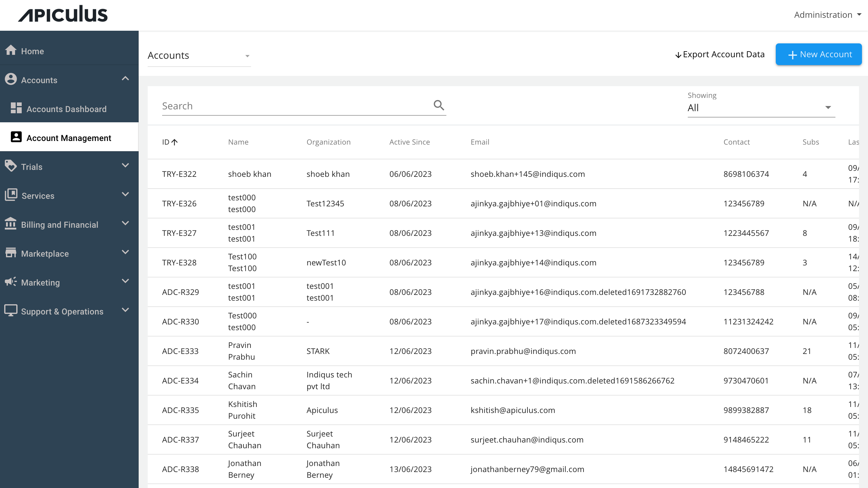Click the Apiculus logo
The height and width of the screenshot is (488, 868).
tap(63, 14)
